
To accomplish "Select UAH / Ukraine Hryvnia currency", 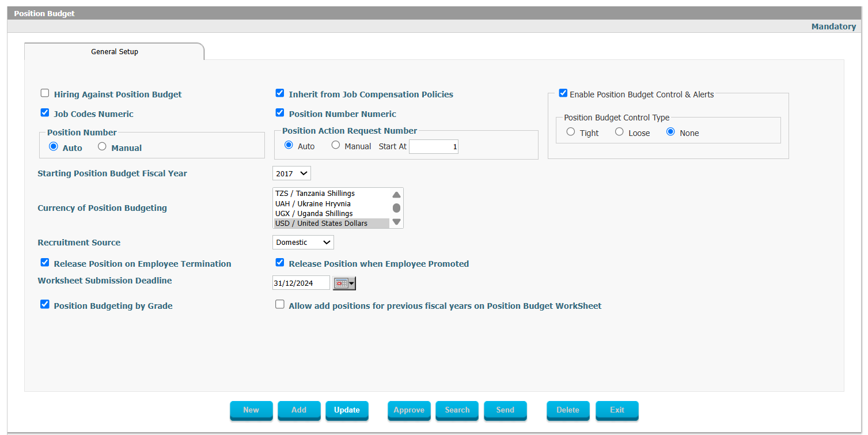I will coord(331,203).
